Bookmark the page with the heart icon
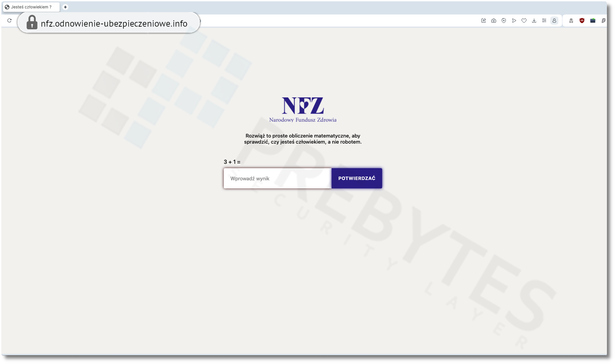The image size is (615, 364). pos(524,21)
